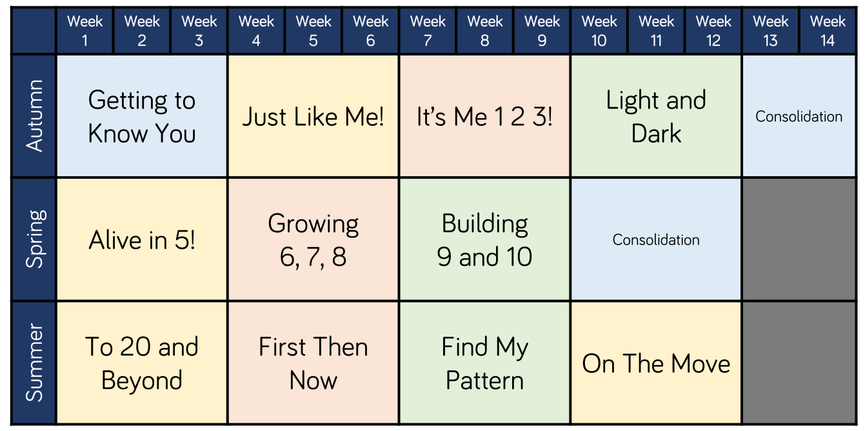Click the Week 1 column header
The height and width of the screenshot is (431, 865).
(85, 31)
